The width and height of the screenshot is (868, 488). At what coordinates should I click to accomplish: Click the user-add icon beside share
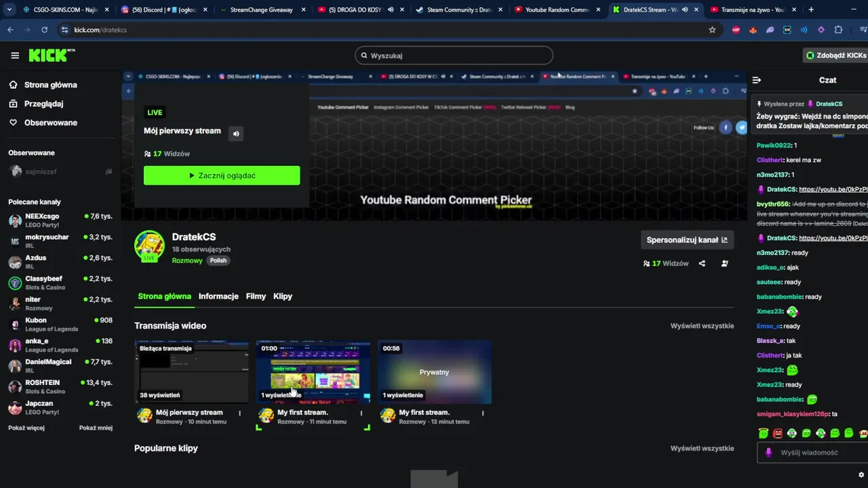click(x=724, y=264)
